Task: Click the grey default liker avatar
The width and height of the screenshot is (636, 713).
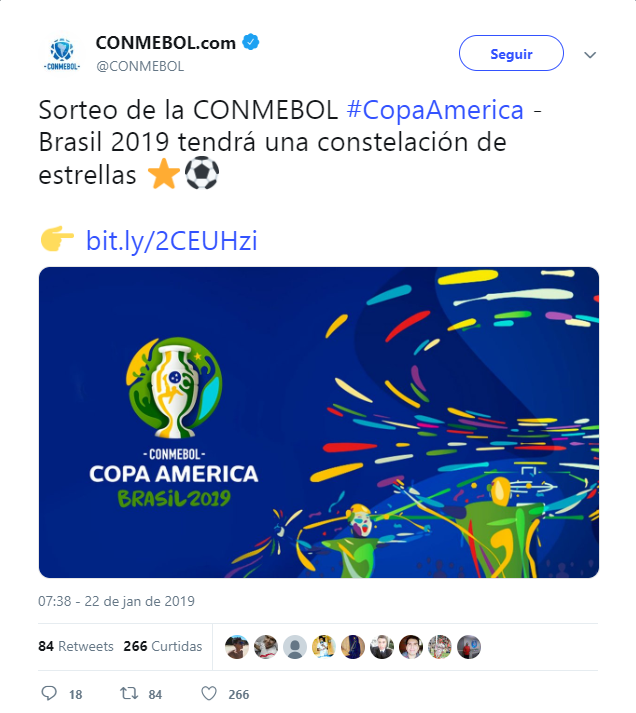Action: [x=295, y=647]
